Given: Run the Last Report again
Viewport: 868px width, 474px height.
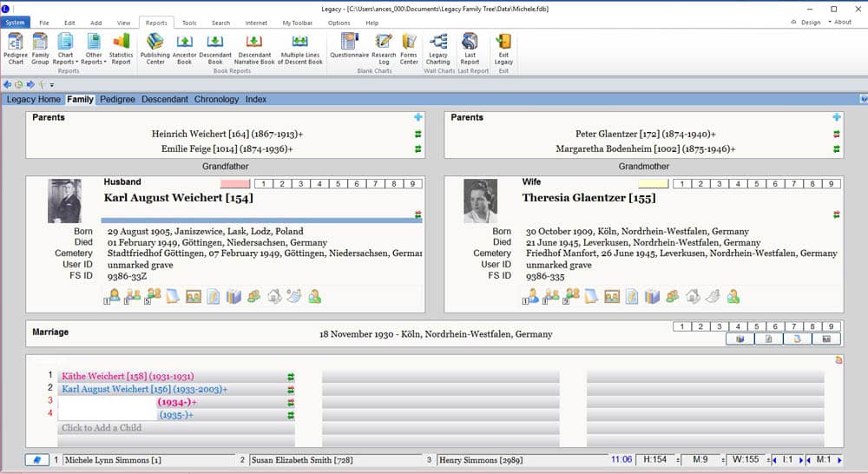Looking at the screenshot, I should (470, 49).
